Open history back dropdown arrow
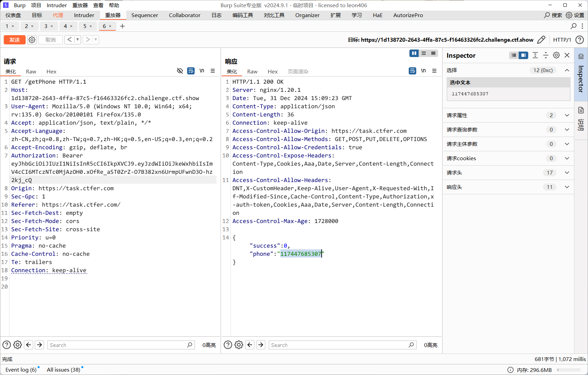Image resolution: width=588 pixels, height=375 pixels. click(78, 40)
